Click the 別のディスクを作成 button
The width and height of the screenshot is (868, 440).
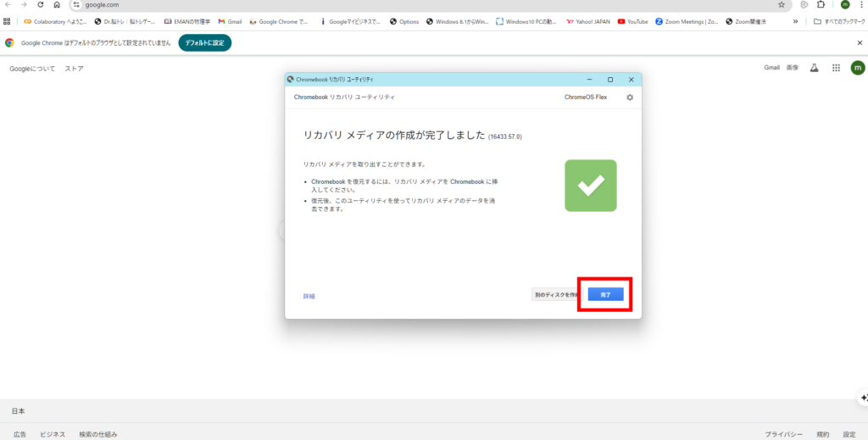click(556, 294)
